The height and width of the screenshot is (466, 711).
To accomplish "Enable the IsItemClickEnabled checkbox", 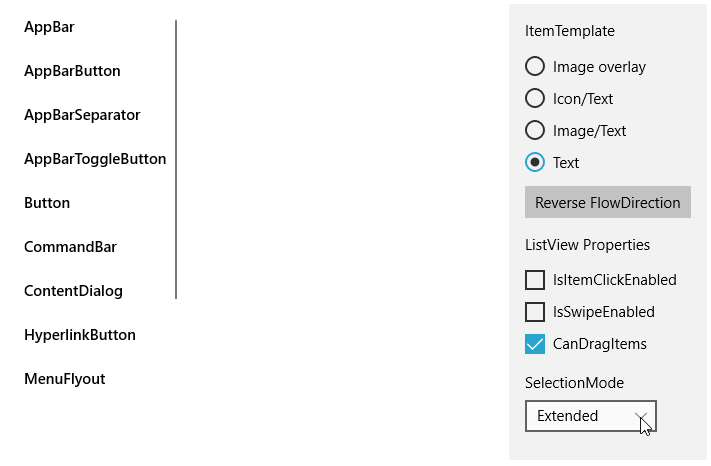I will click(535, 280).
